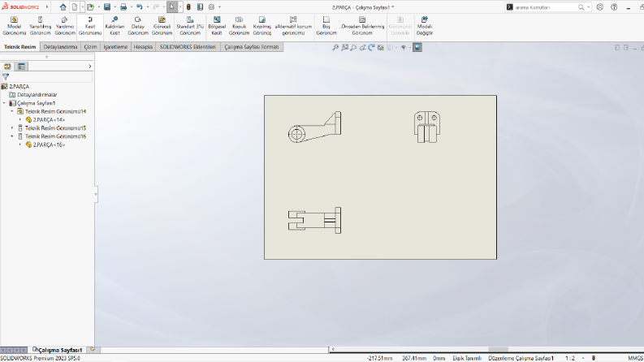Pick the Kaldırılan Kesit tool

coord(115,26)
